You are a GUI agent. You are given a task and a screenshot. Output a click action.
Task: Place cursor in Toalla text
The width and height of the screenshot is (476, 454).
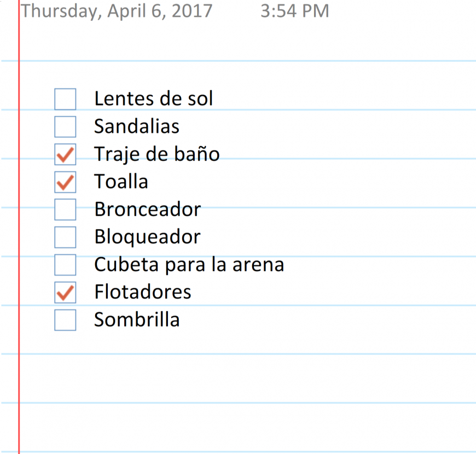coord(121,182)
